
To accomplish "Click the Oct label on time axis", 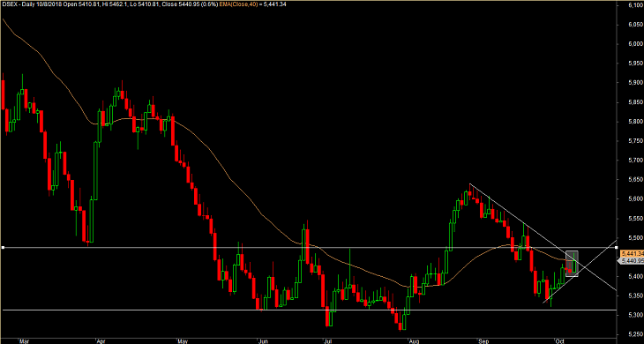I will [559, 340].
